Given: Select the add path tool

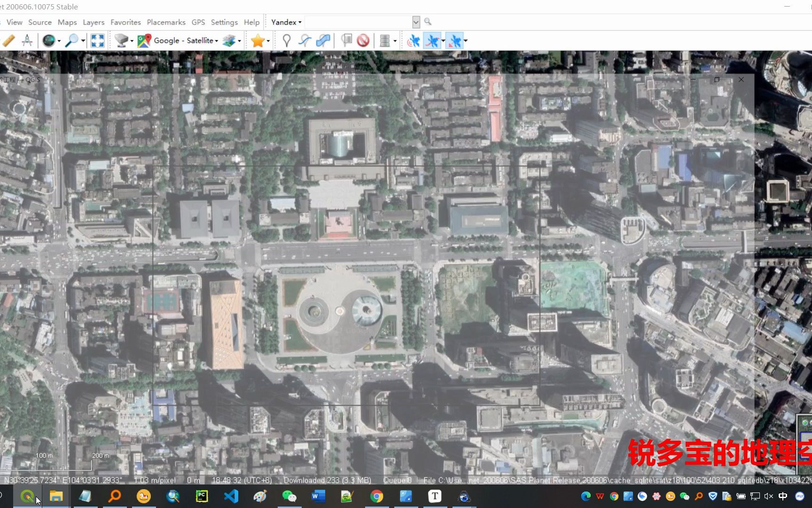Looking at the screenshot, I should click(x=305, y=41).
